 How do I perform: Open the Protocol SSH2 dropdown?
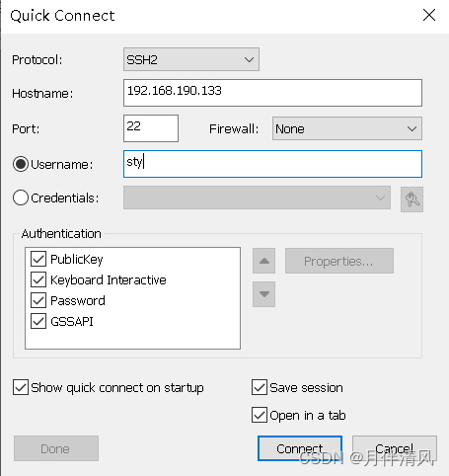[191, 59]
